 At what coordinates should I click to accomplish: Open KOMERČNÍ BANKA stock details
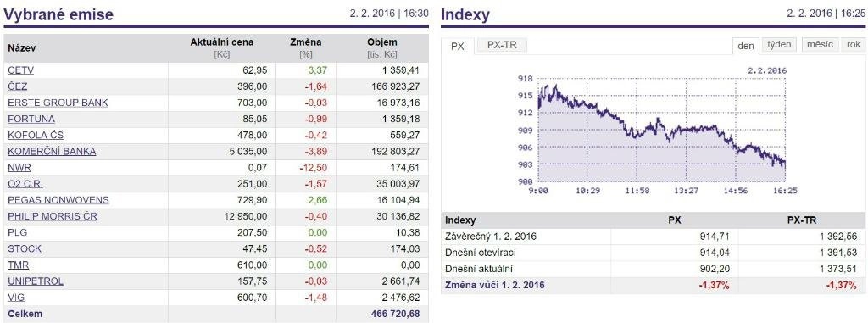[52, 151]
